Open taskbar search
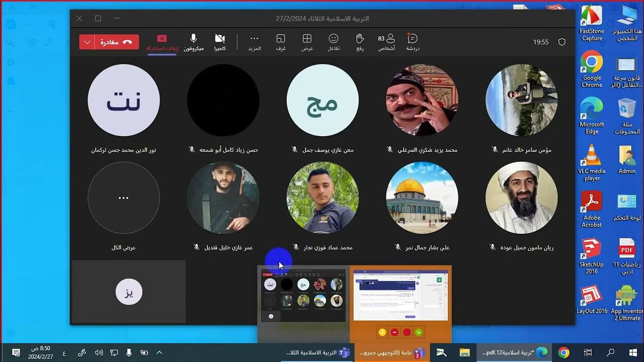This screenshot has height=362, width=644. [611, 352]
